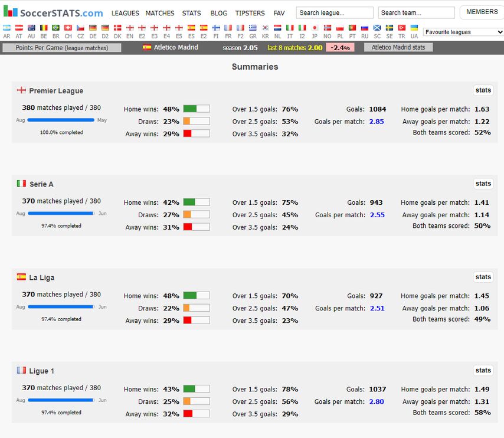Click the Points Per Game button

62,48
